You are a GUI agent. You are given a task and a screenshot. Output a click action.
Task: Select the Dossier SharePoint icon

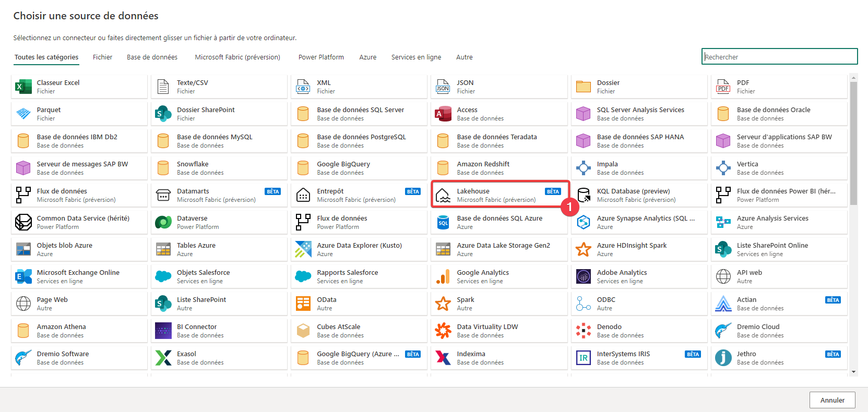163,114
